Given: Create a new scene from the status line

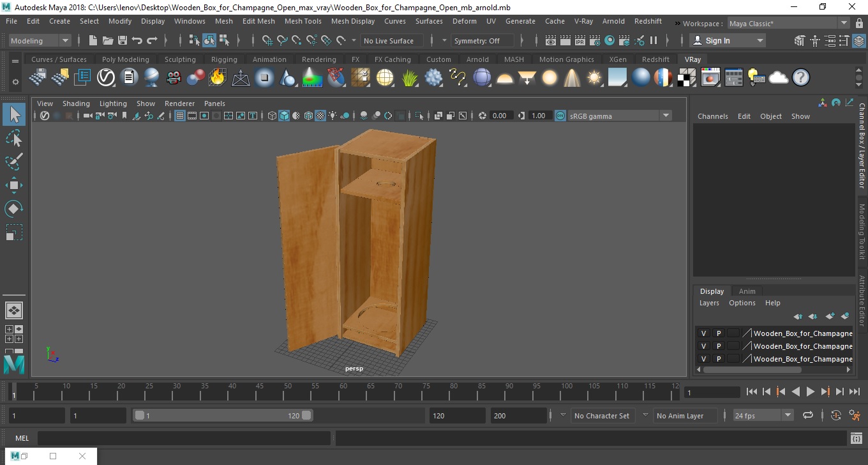Looking at the screenshot, I should tap(93, 40).
